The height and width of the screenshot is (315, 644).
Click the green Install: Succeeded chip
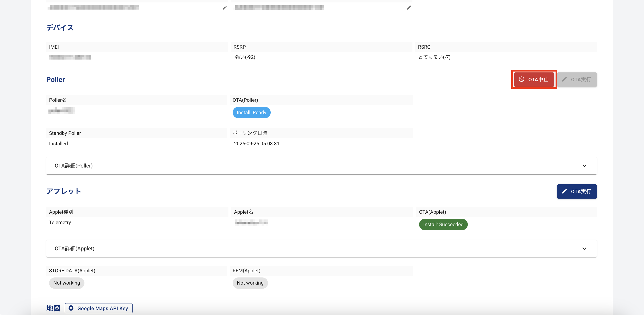[443, 225]
